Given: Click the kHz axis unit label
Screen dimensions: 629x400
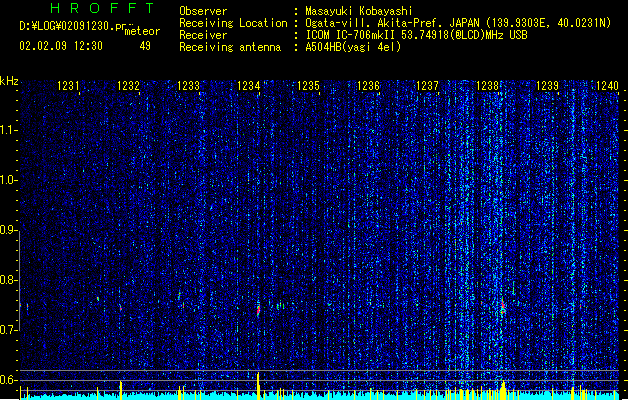Looking at the screenshot, I should pos(9,81).
